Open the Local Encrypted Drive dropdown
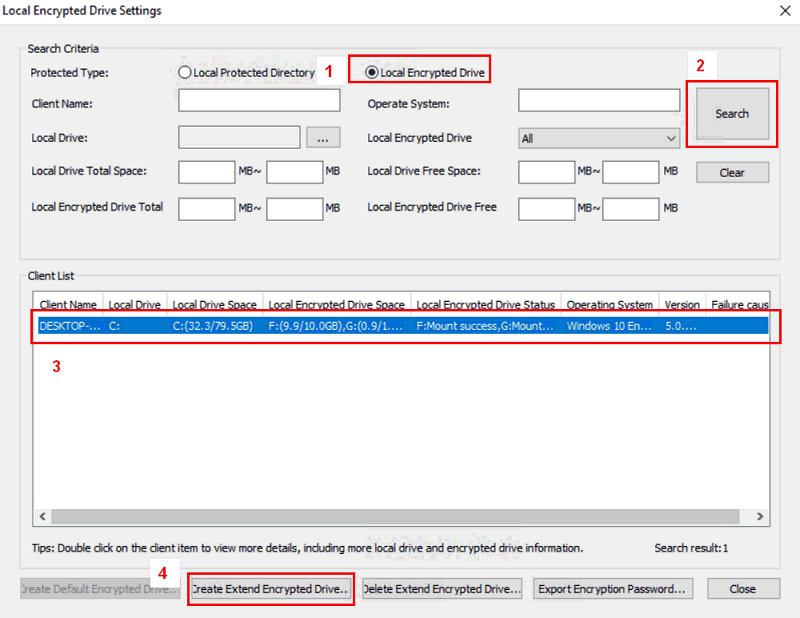The height and width of the screenshot is (618, 800). [598, 138]
